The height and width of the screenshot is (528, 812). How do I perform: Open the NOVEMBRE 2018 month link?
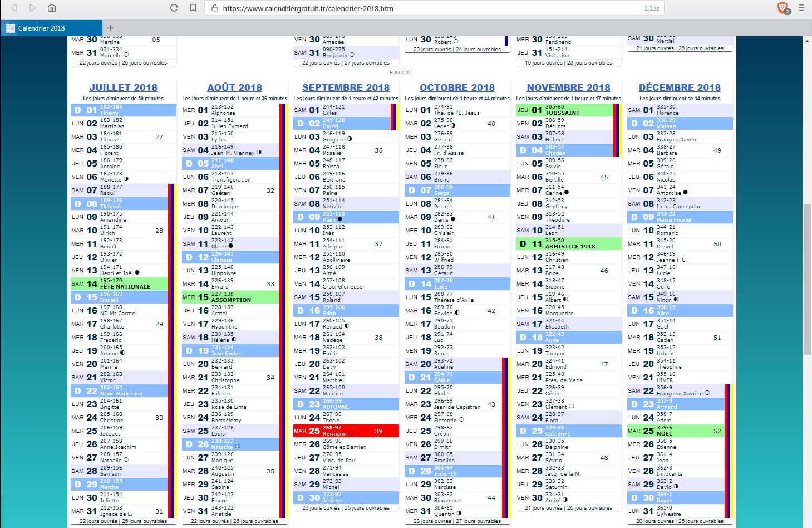tap(568, 87)
